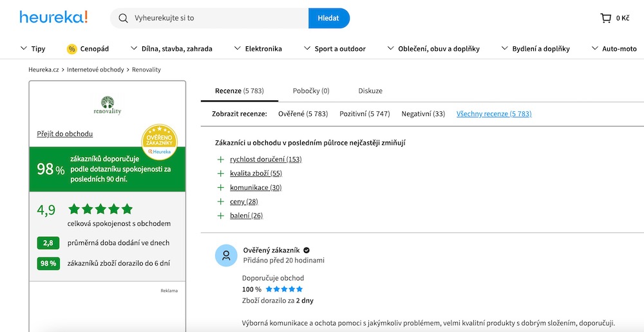This screenshot has width=644, height=332.
Task: Click the Heureka logo
Action: tap(53, 18)
